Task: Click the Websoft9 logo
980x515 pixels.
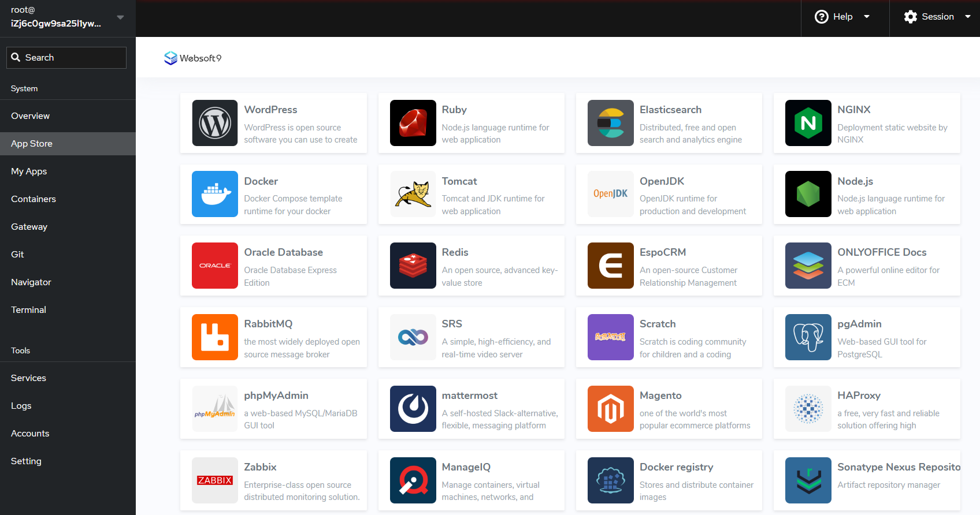Action: [x=192, y=58]
